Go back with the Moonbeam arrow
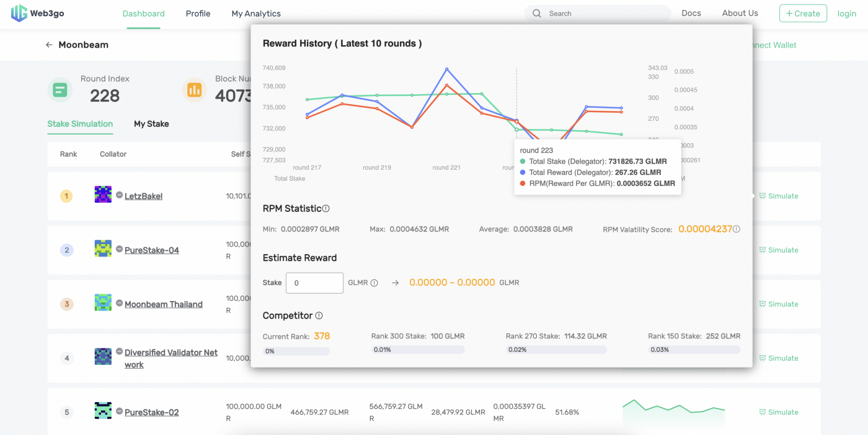 pos(49,45)
